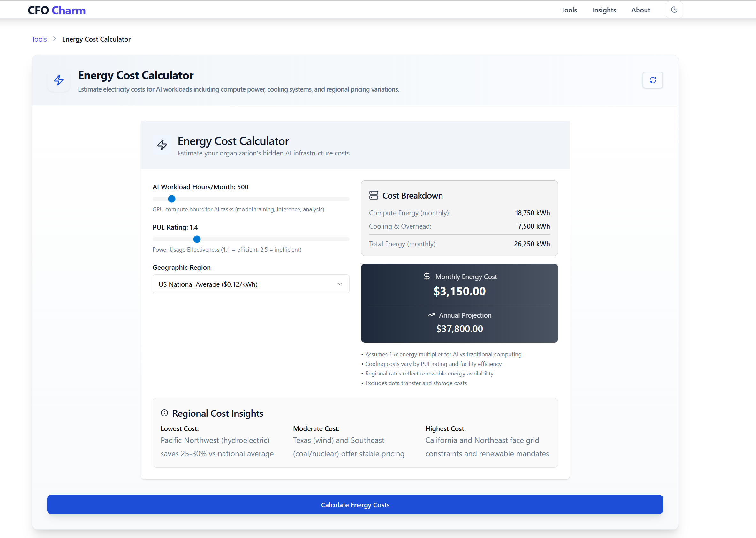Viewport: 756px width, 538px height.
Task: Click the AI Workload Hours slider handle
Action: tap(172, 199)
